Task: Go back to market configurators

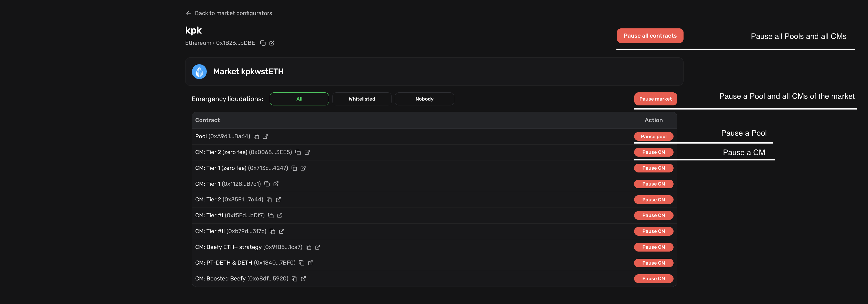Action: [229, 13]
